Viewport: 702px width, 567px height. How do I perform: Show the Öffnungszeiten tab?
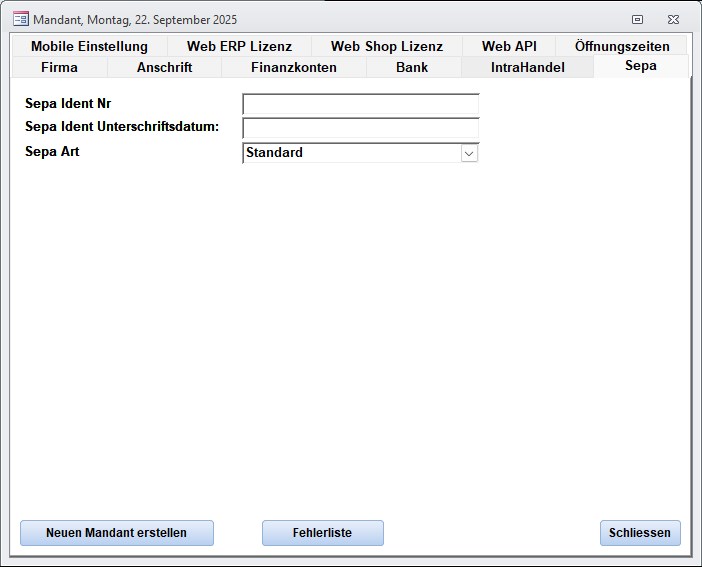click(622, 46)
